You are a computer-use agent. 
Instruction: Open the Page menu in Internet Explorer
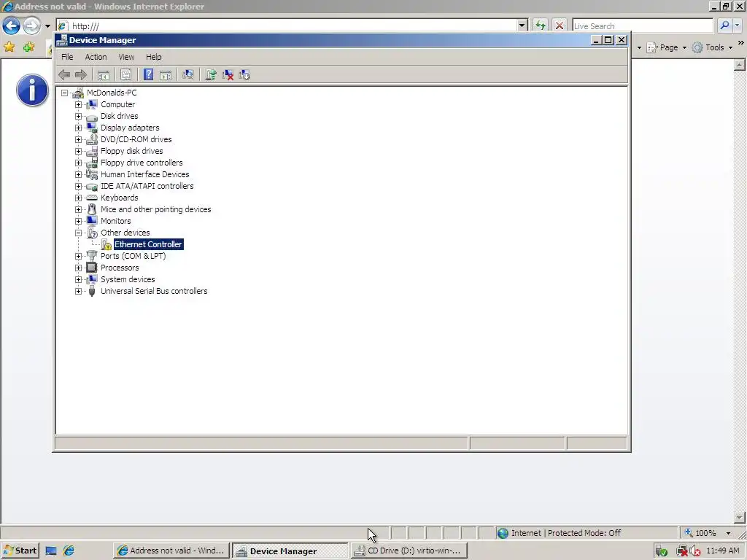coord(667,47)
